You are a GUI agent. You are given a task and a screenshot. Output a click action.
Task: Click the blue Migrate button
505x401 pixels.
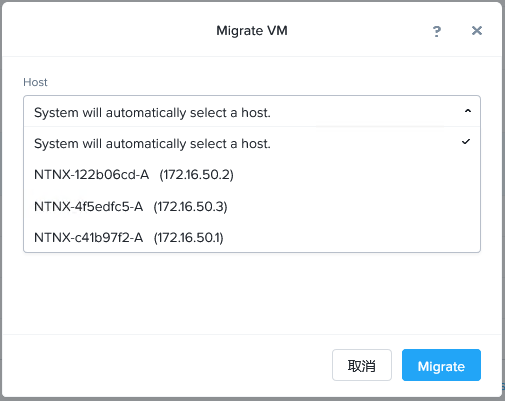tap(441, 365)
